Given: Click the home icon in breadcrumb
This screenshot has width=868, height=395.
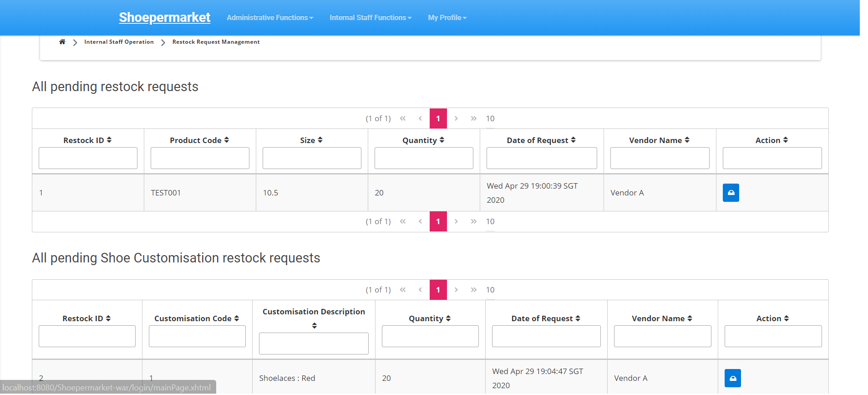Looking at the screenshot, I should (62, 42).
